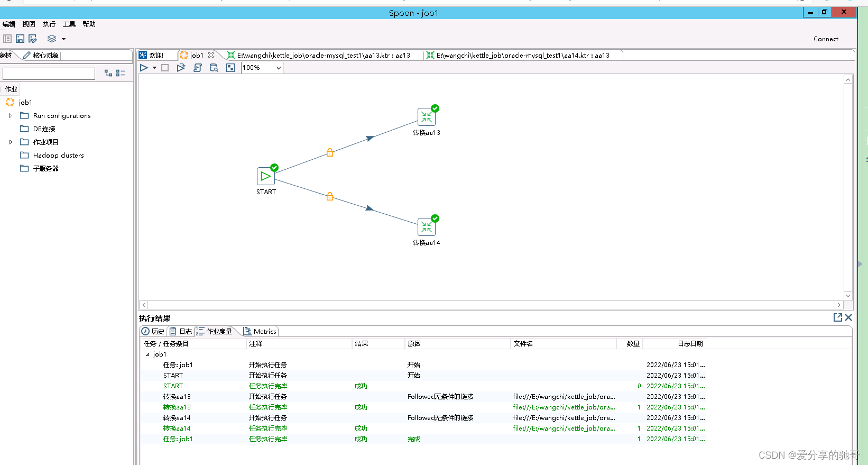
Task: Click the 结果 column header
Action: pyautogui.click(x=378, y=344)
